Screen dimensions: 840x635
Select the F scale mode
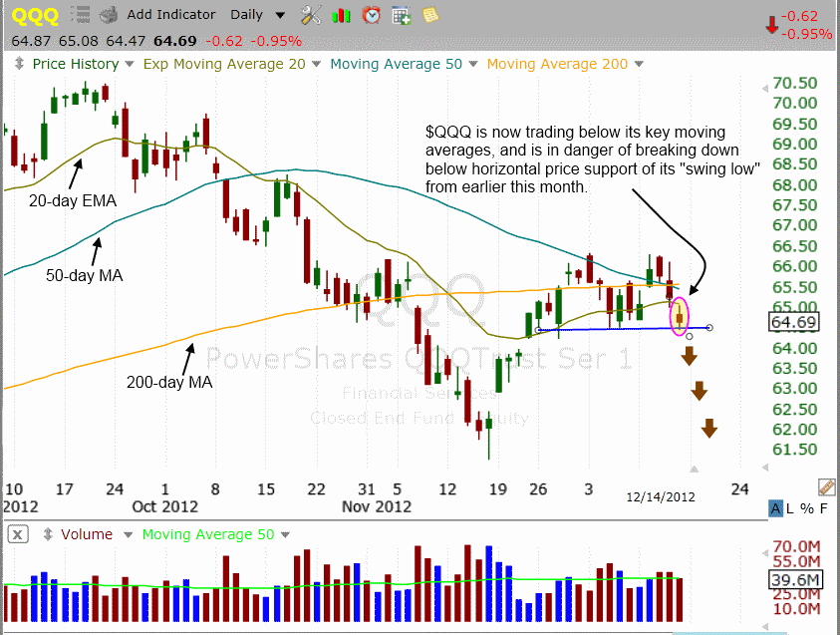[823, 508]
